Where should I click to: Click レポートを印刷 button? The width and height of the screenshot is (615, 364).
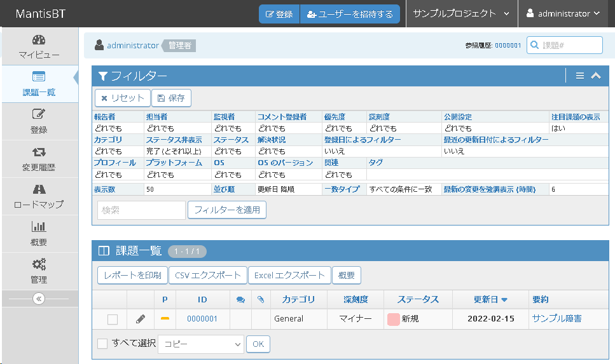coord(132,275)
